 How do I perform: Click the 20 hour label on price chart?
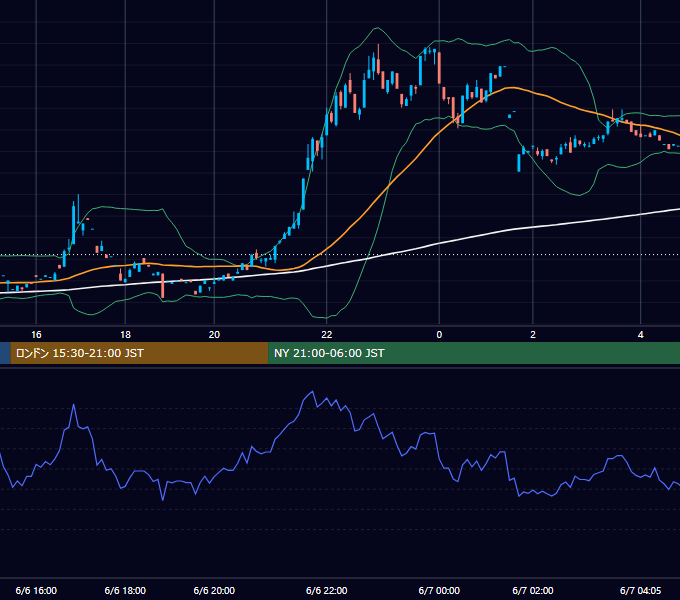(x=214, y=335)
